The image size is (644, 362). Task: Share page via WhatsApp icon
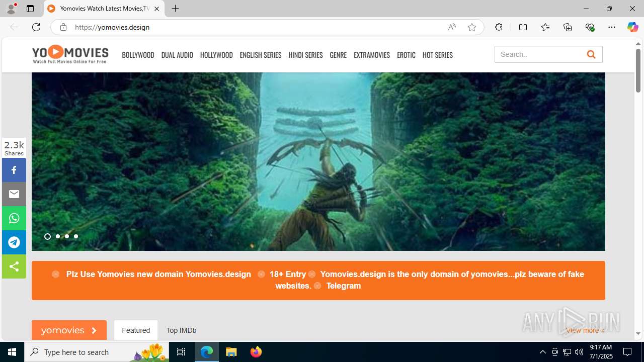pos(14,218)
